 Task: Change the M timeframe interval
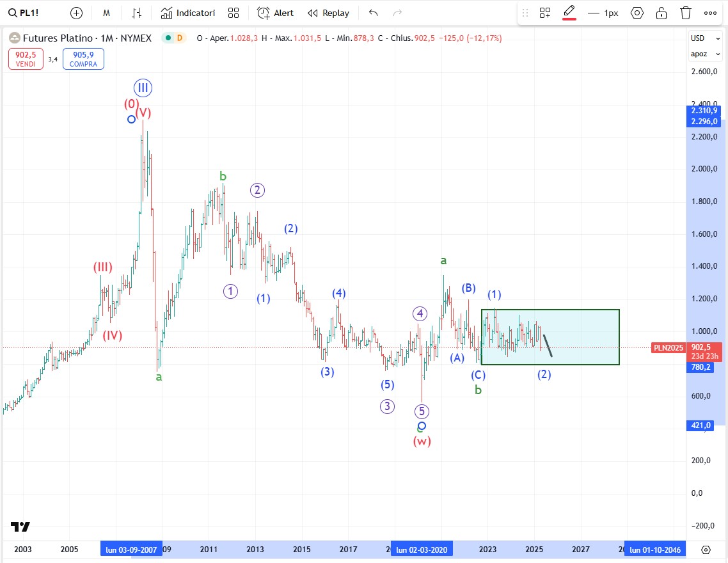pos(106,13)
